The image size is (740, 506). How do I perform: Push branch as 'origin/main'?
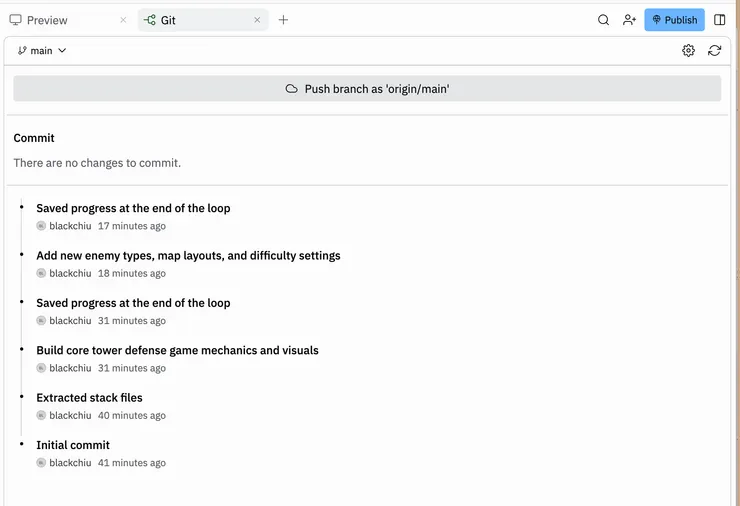point(367,89)
